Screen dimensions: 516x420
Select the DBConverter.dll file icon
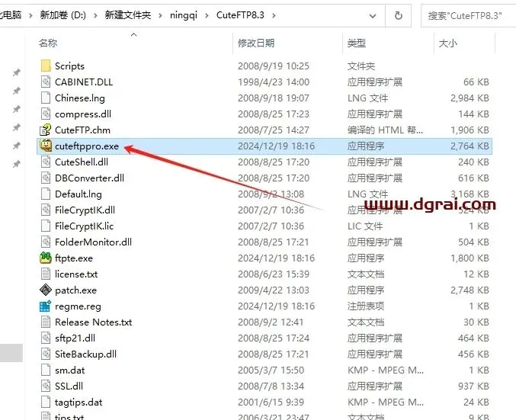pyautogui.click(x=46, y=178)
